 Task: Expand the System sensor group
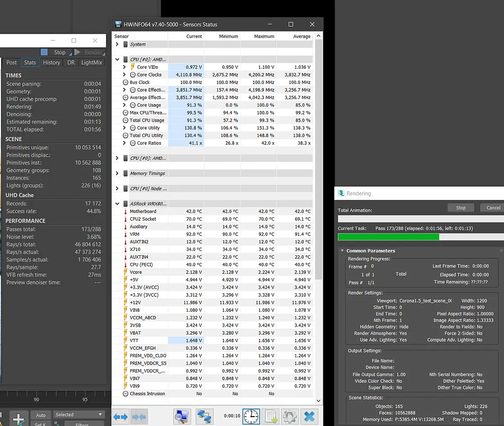pos(117,44)
